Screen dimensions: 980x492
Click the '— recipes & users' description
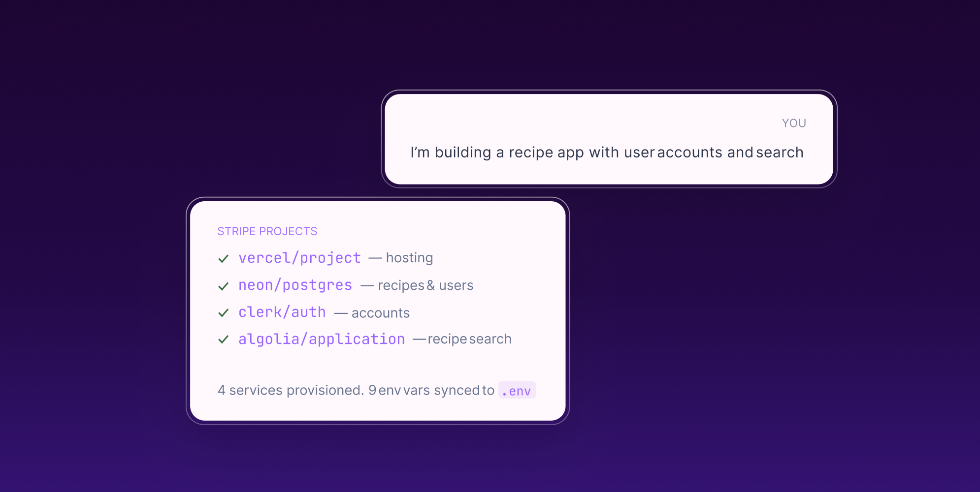tap(417, 285)
